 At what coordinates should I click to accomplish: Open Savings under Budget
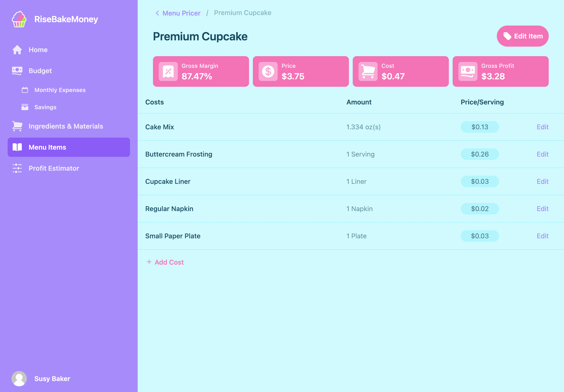pos(45,107)
